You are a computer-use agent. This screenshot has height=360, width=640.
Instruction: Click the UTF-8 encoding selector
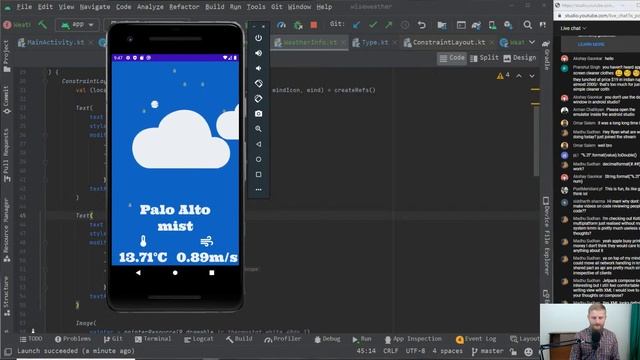[415, 351]
